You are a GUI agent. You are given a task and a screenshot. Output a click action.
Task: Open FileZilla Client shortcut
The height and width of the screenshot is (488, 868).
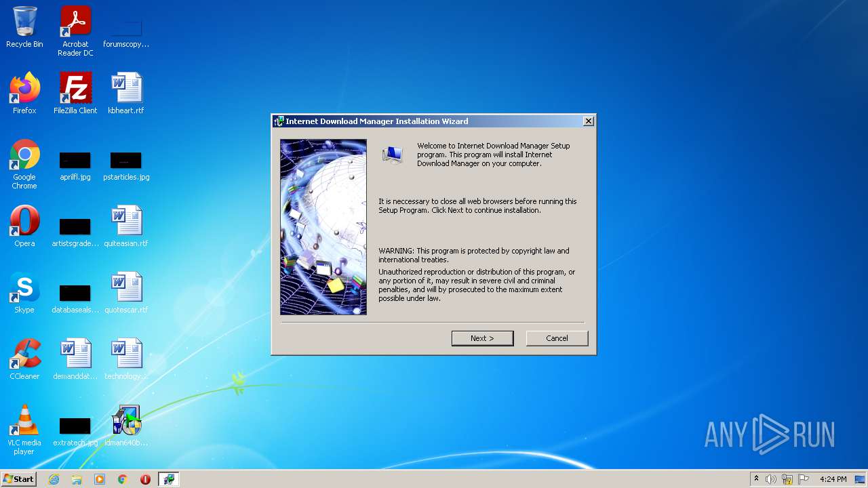click(75, 94)
